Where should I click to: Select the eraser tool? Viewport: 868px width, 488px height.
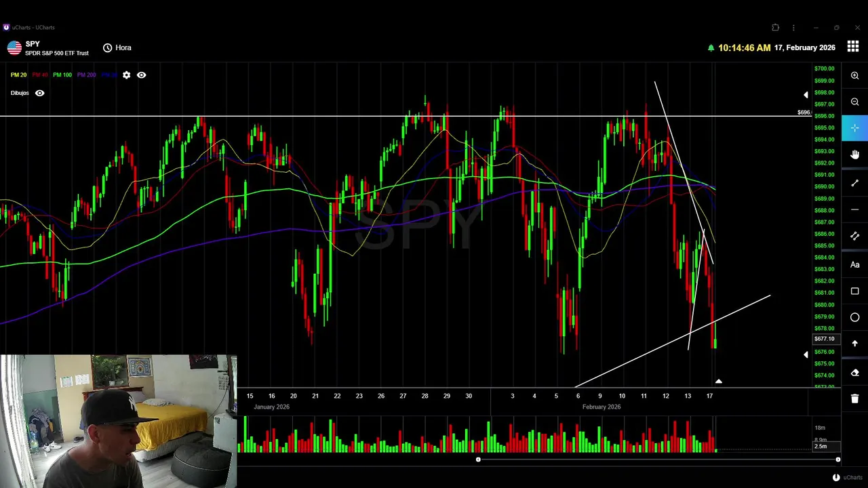point(854,373)
